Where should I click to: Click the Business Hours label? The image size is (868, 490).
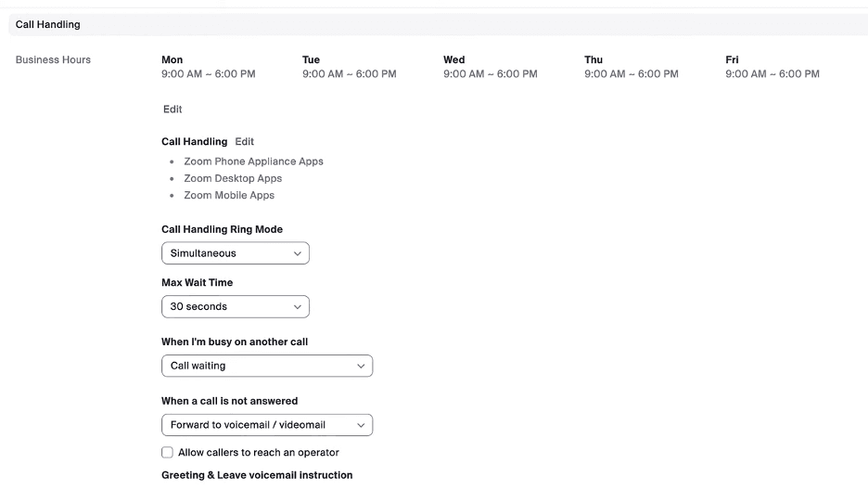53,60
